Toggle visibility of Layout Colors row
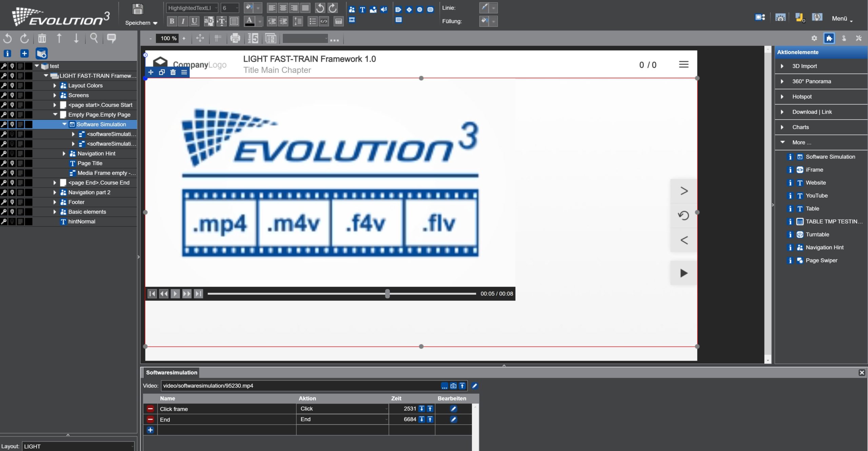 12,85
